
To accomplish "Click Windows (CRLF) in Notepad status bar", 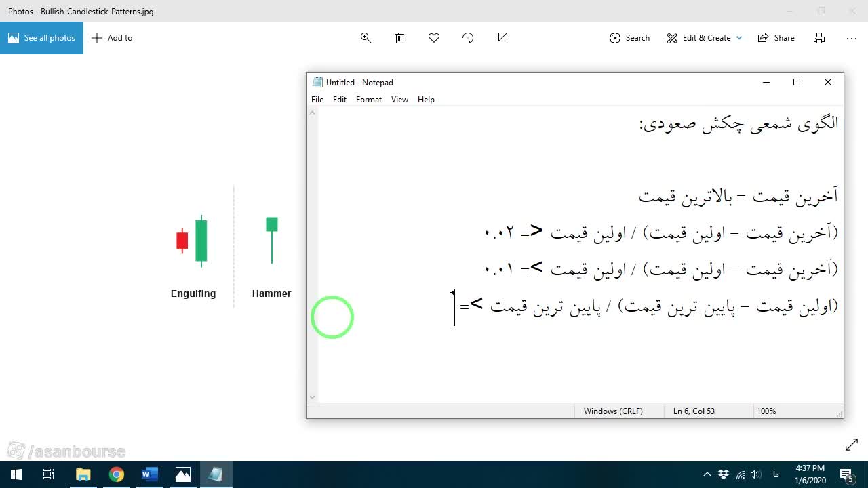I will [613, 411].
